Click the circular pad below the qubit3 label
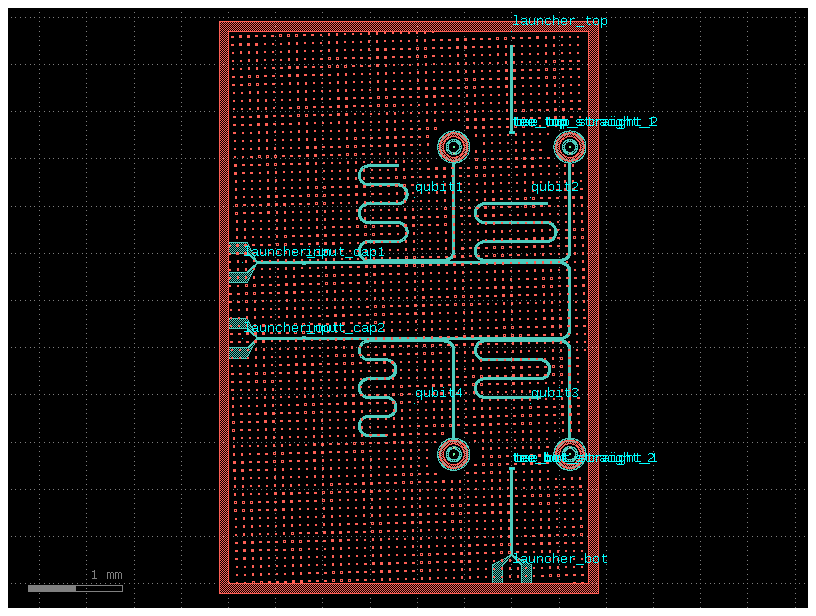The height and width of the screenshot is (616, 816). [569, 454]
